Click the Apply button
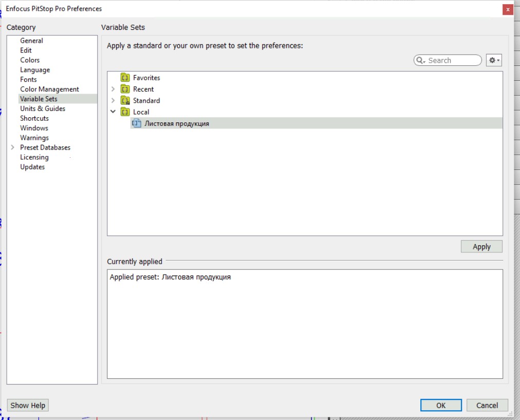The height and width of the screenshot is (420, 520). [x=481, y=246]
